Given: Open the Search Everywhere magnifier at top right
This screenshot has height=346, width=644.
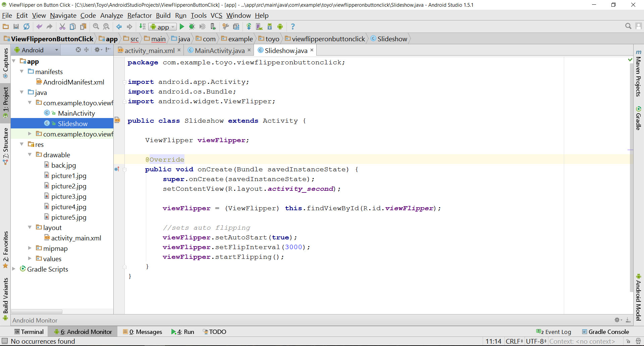Looking at the screenshot, I should coord(628,26).
